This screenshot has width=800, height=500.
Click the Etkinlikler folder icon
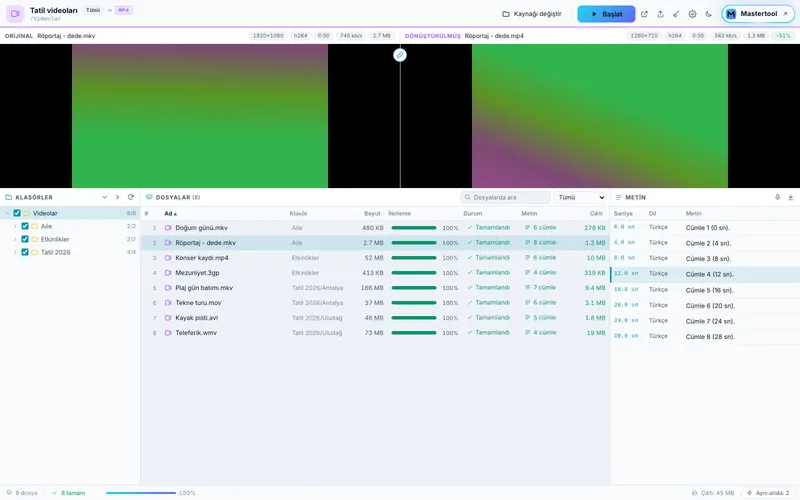click(35, 239)
